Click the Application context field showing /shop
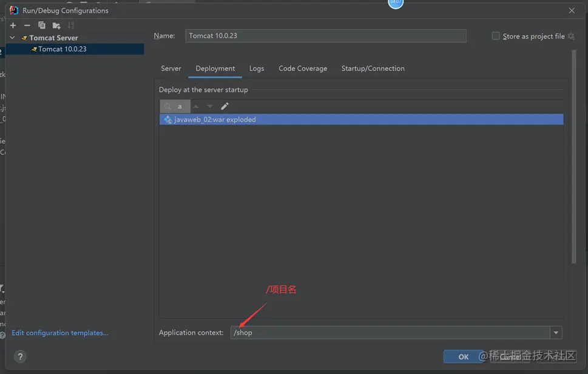Viewport: 588px width, 374px height. [390, 333]
